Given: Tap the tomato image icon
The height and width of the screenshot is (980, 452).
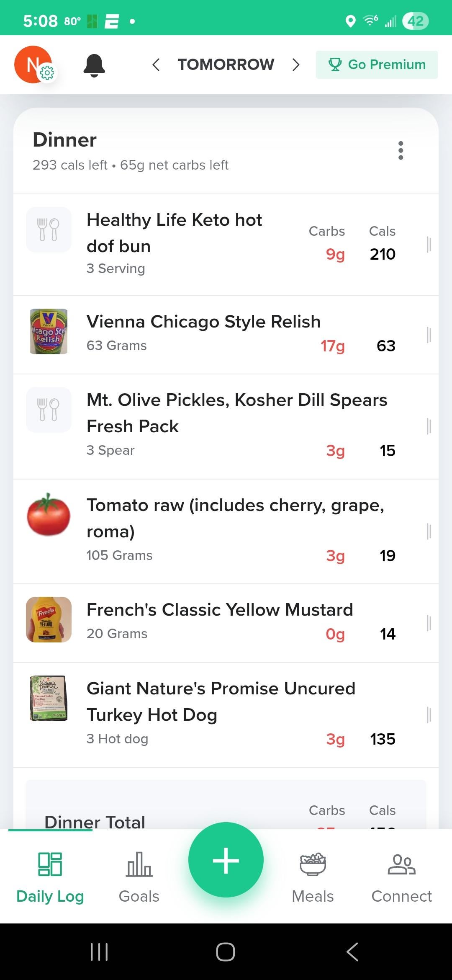Looking at the screenshot, I should point(49,515).
